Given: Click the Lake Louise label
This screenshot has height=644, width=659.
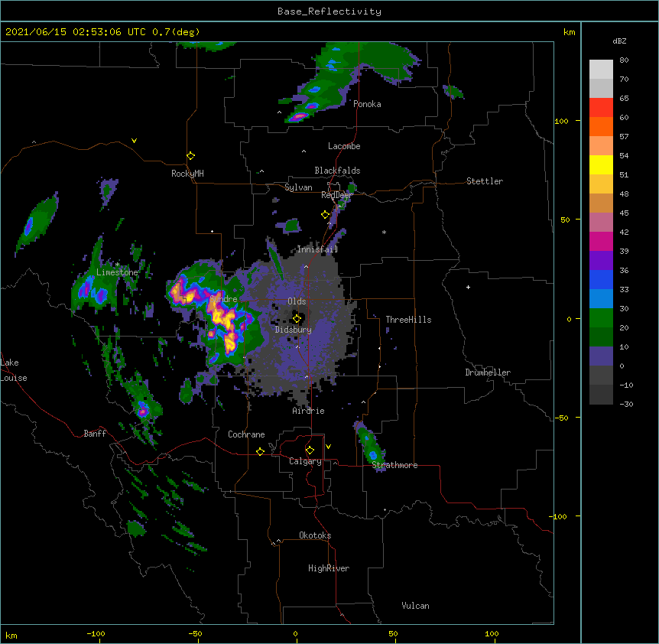Looking at the screenshot, I should [x=14, y=370].
